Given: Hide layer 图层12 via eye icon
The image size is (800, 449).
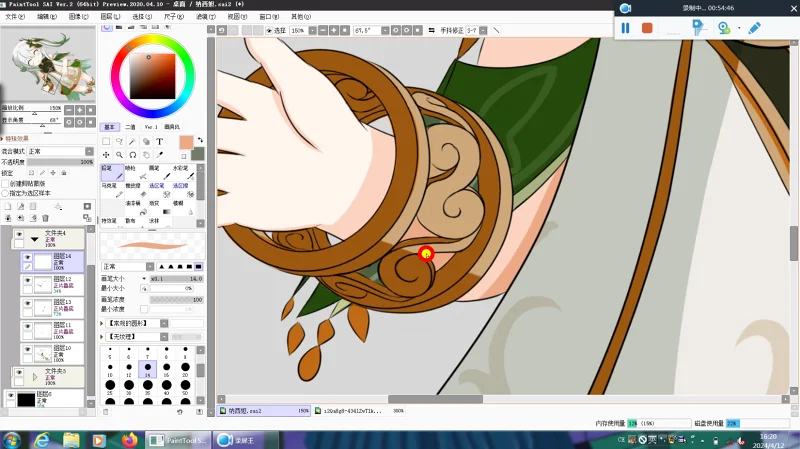Looking at the screenshot, I should coord(28,280).
